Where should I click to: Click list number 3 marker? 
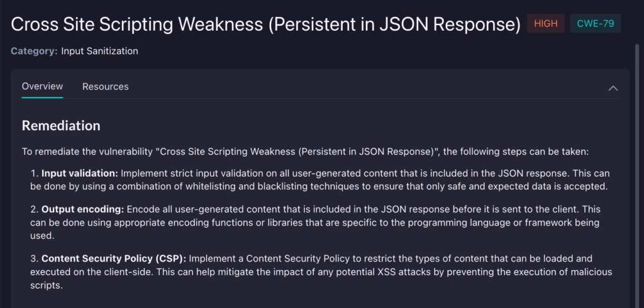pyautogui.click(x=34, y=258)
